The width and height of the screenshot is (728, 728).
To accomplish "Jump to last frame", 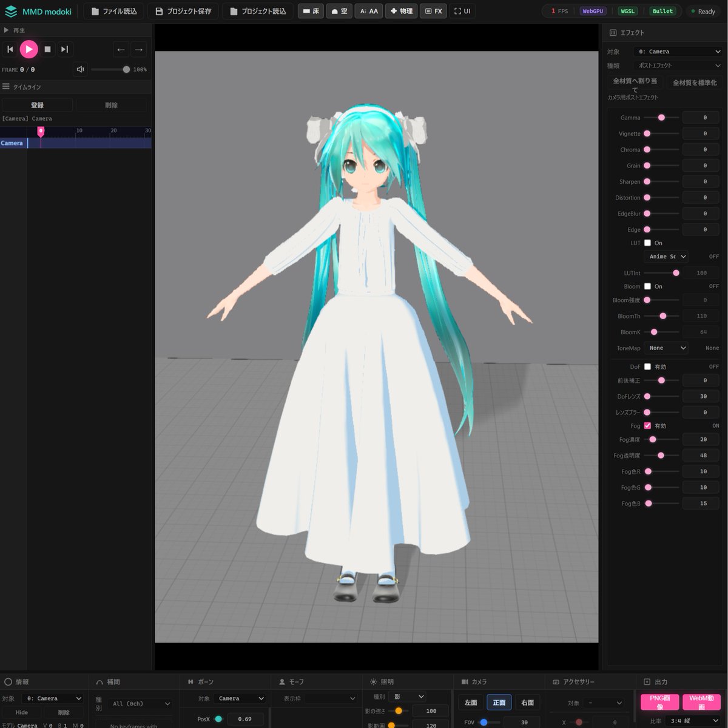I will [64, 49].
